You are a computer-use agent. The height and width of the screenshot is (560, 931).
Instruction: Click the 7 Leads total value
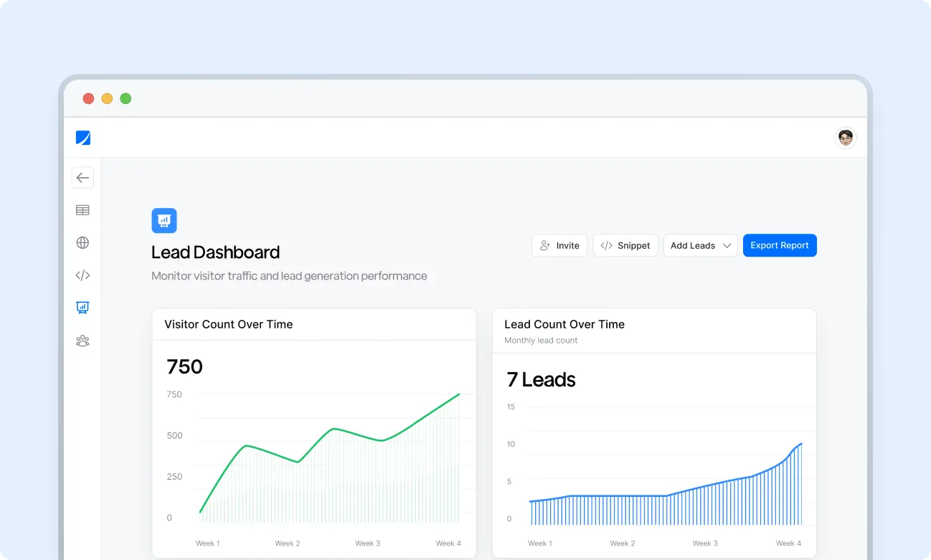(x=541, y=379)
